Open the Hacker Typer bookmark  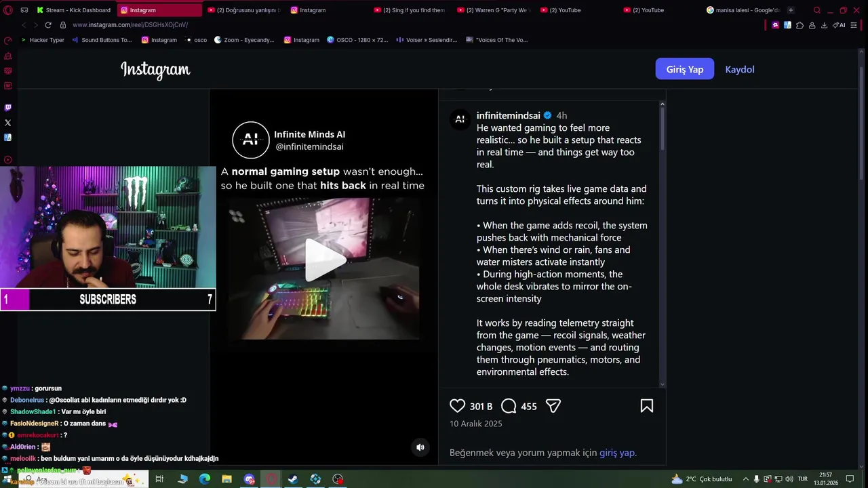pyautogui.click(x=43, y=40)
